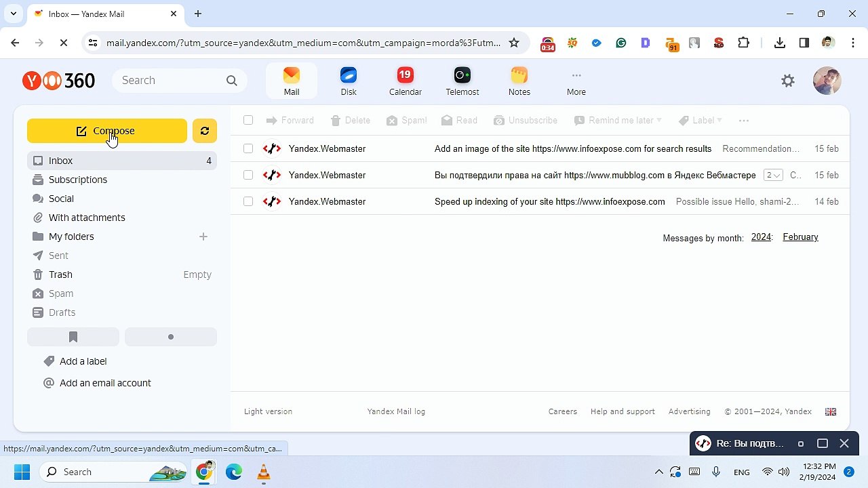Open the toolbar three-dots overflow menu
This screenshot has height=488, width=868.
click(x=744, y=121)
